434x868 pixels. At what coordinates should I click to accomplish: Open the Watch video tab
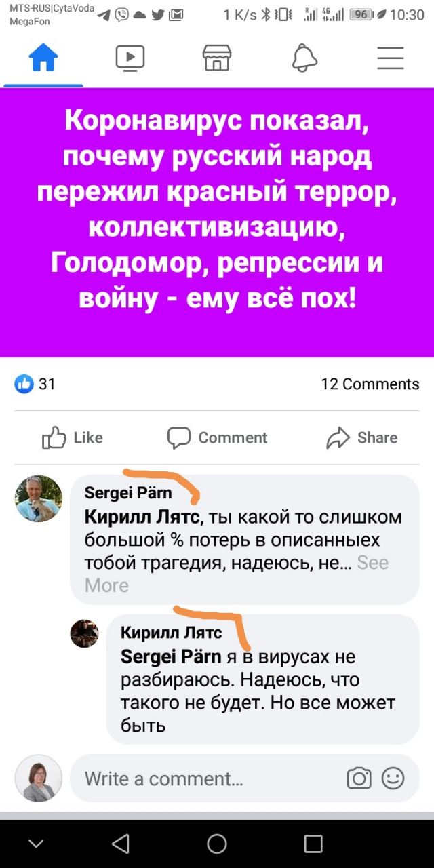tap(130, 58)
